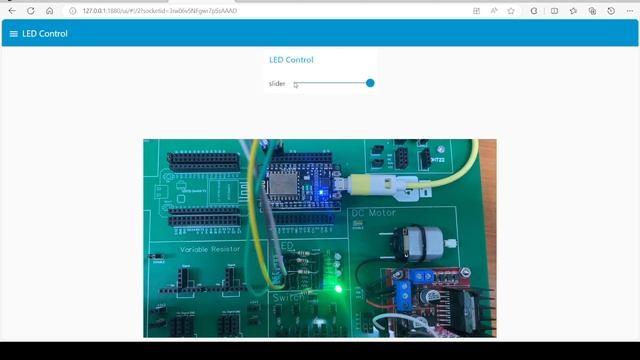Open the apps grid icon in address bar
This screenshot has height=360, width=640.
click(476, 11)
